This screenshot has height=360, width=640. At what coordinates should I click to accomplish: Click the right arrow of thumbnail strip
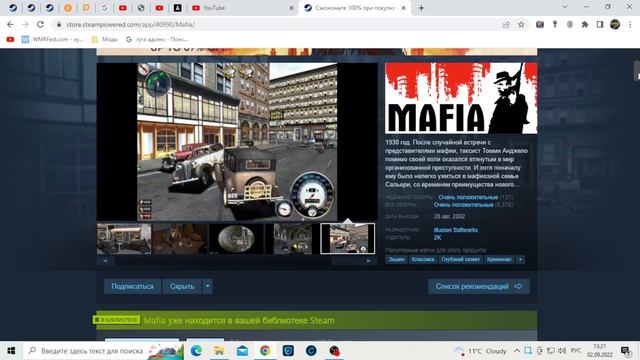click(369, 260)
